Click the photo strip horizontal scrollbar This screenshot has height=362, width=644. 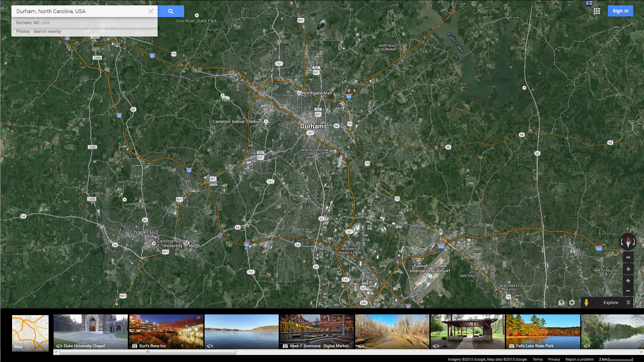pos(148,352)
